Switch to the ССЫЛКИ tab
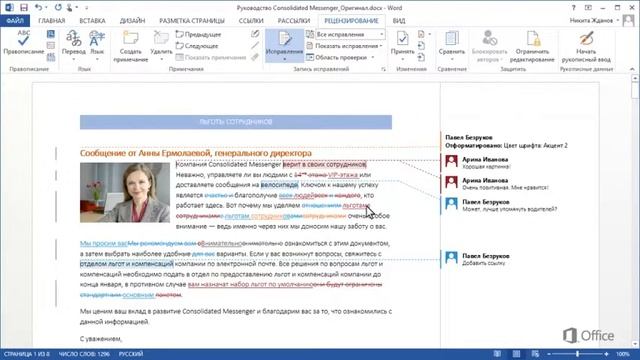640x360 pixels. 251,20
